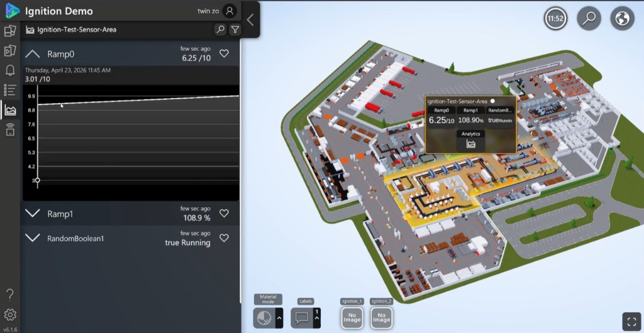Click the Ignition-Test-Sensor-Area panel title

[x=77, y=30]
